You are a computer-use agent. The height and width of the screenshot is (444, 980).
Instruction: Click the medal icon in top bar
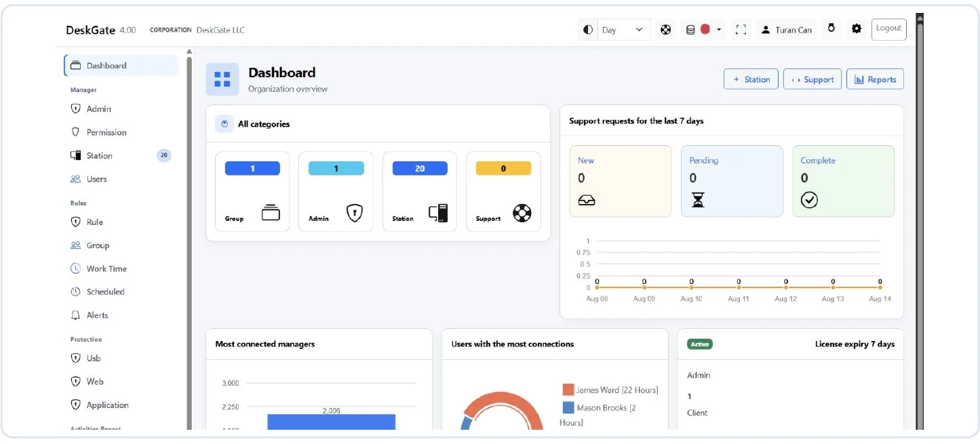831,28
